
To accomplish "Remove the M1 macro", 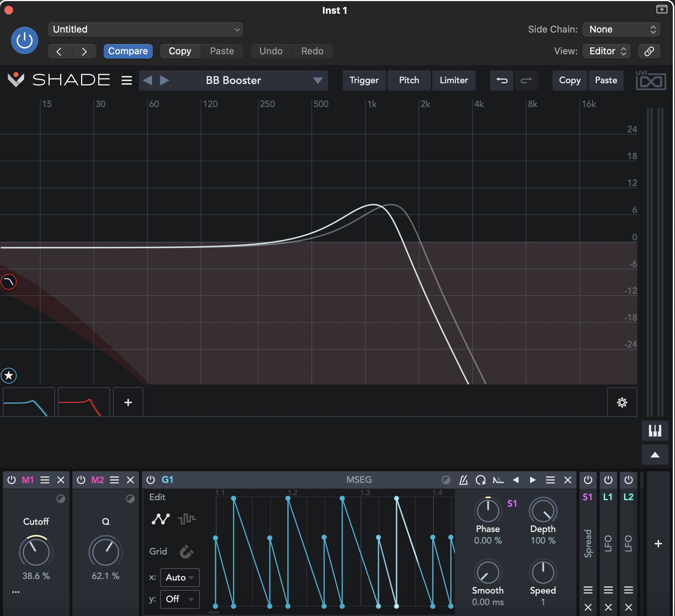I will pos(61,480).
